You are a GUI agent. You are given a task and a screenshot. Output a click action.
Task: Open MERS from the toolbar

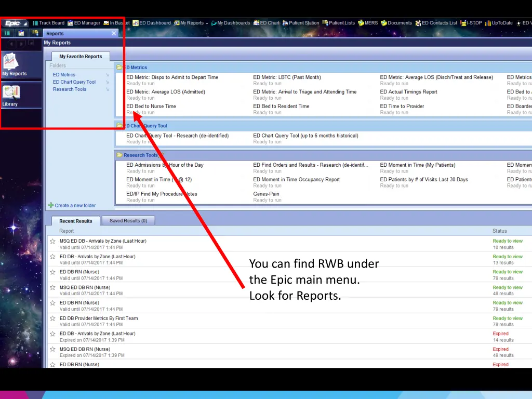coord(368,23)
